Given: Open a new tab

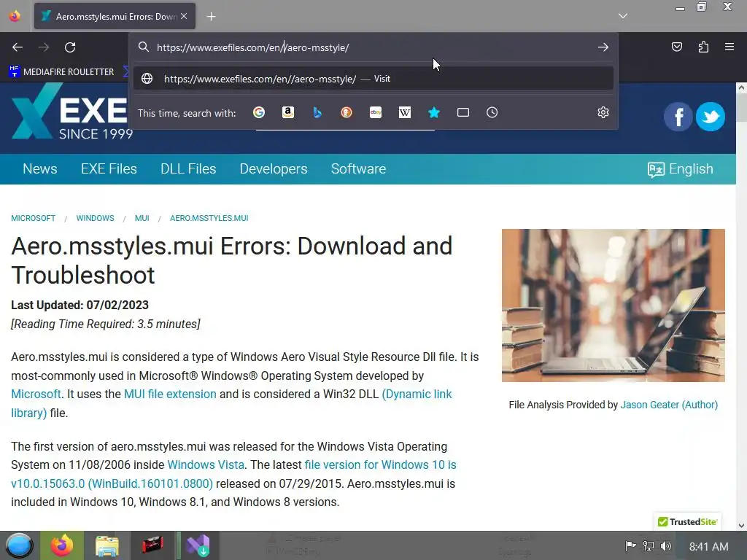Looking at the screenshot, I should coord(211,16).
